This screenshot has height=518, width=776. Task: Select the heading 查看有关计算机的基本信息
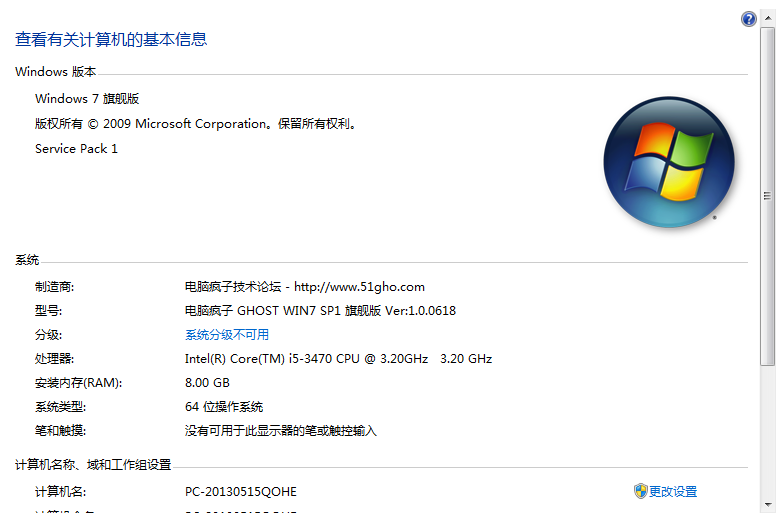pyautogui.click(x=111, y=40)
